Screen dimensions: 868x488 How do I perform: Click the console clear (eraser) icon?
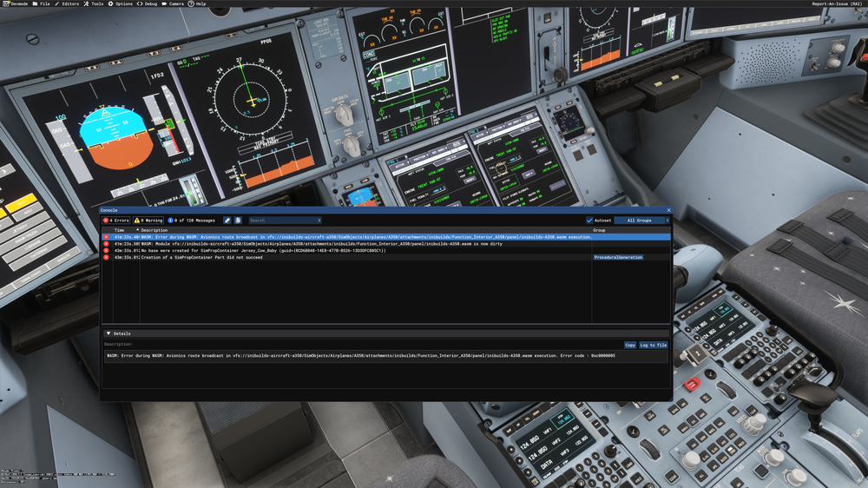coord(227,221)
